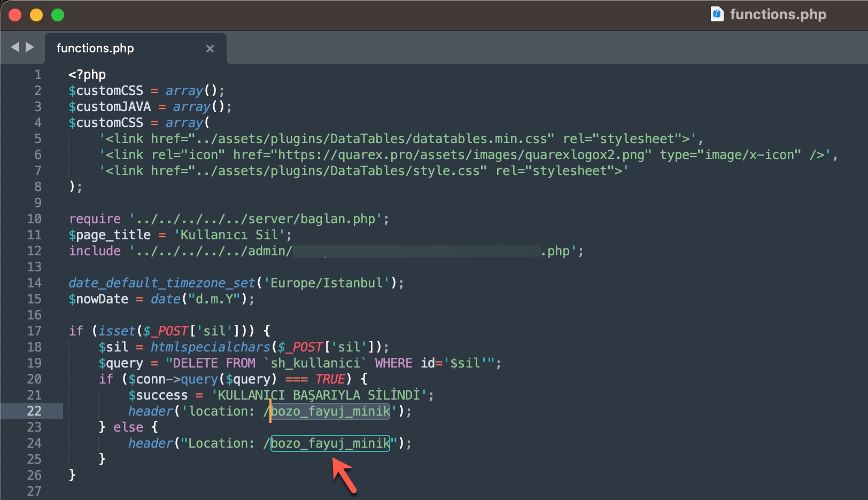Image resolution: width=868 pixels, height=500 pixels.
Task: Click the red close window button
Action: pyautogui.click(x=15, y=15)
